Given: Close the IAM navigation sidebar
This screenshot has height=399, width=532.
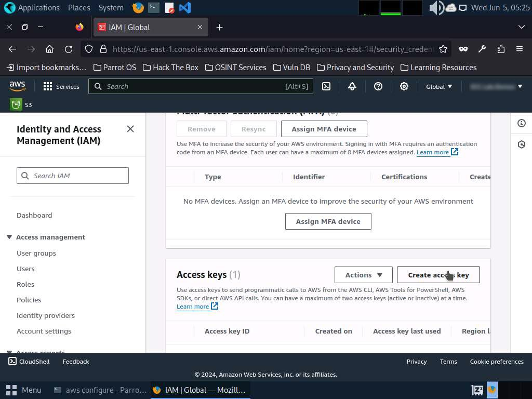Looking at the screenshot, I should pos(130,129).
